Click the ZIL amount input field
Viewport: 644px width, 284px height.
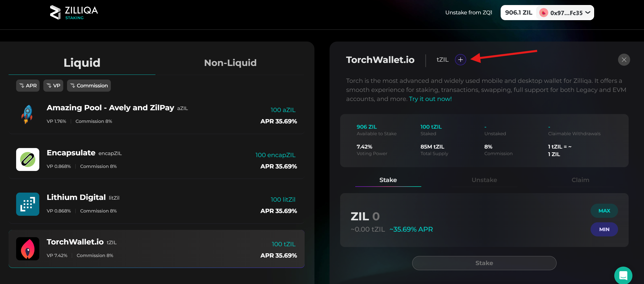pos(376,216)
